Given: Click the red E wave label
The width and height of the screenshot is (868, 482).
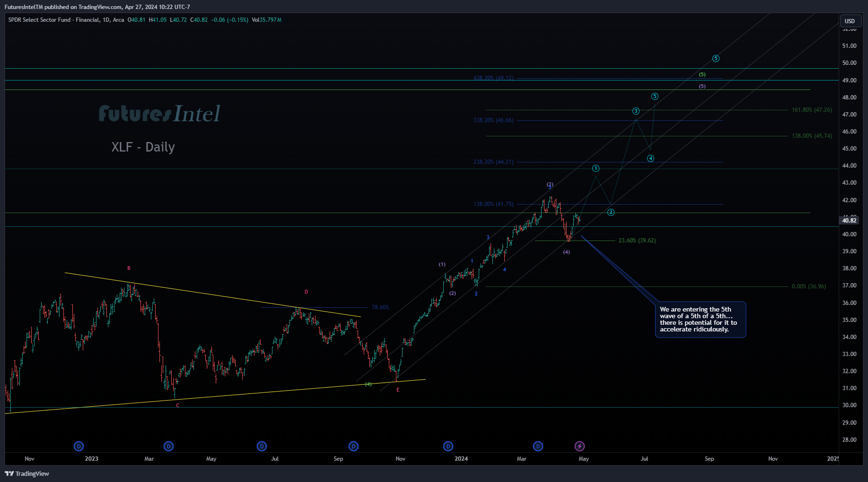Looking at the screenshot, I should click(398, 390).
